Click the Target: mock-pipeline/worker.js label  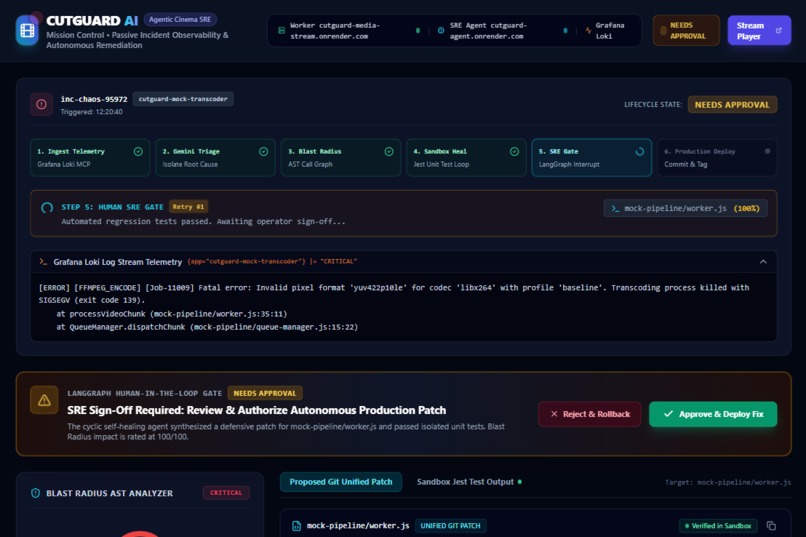coord(728,482)
